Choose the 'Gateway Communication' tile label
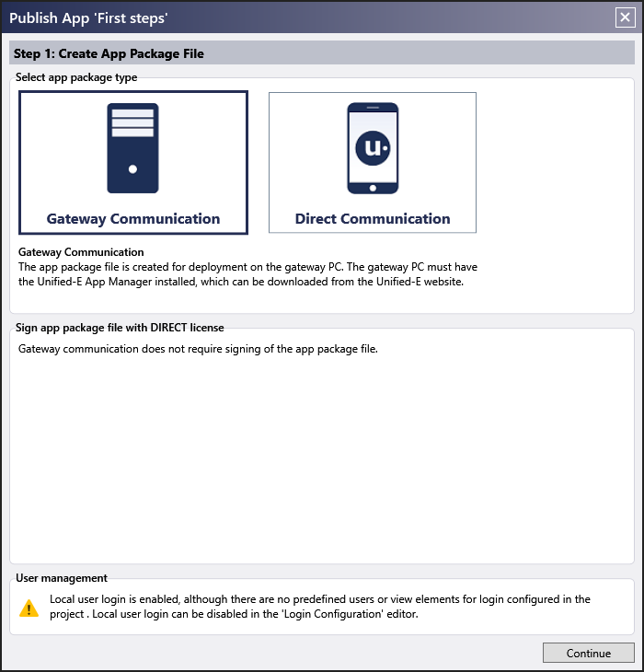644x672 pixels. tap(133, 219)
